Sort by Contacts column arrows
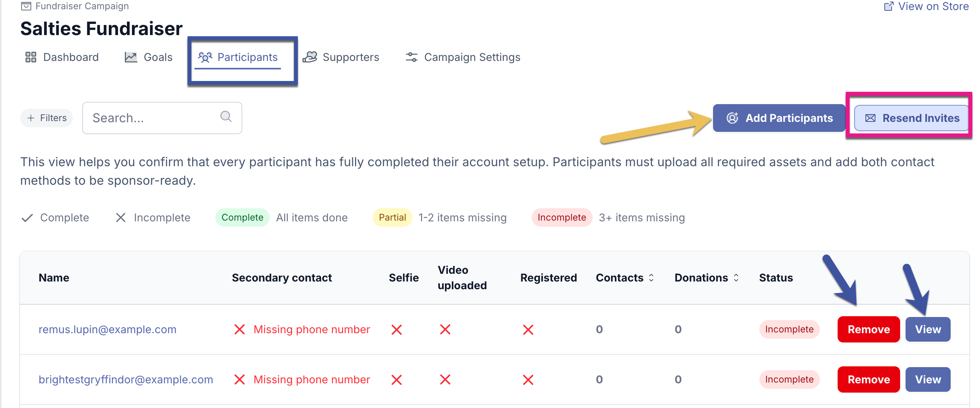Screen dimensions: 980x408 pos(651,278)
